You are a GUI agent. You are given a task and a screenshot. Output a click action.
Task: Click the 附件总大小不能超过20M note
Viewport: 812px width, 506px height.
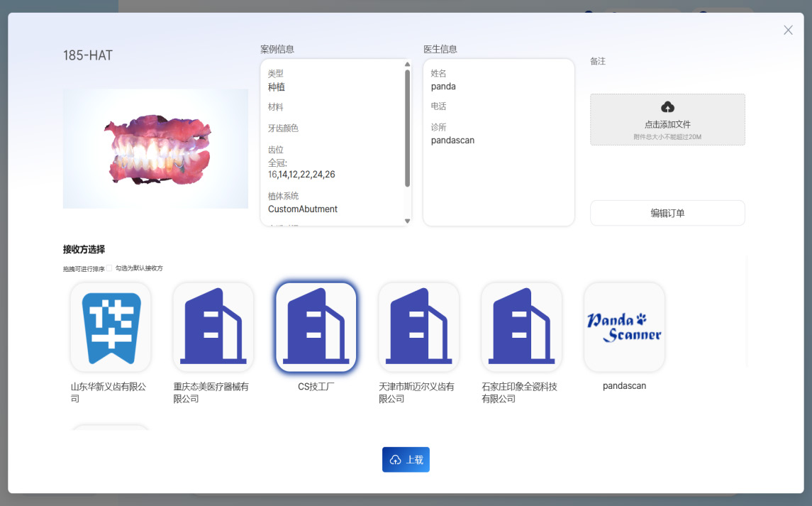point(667,137)
